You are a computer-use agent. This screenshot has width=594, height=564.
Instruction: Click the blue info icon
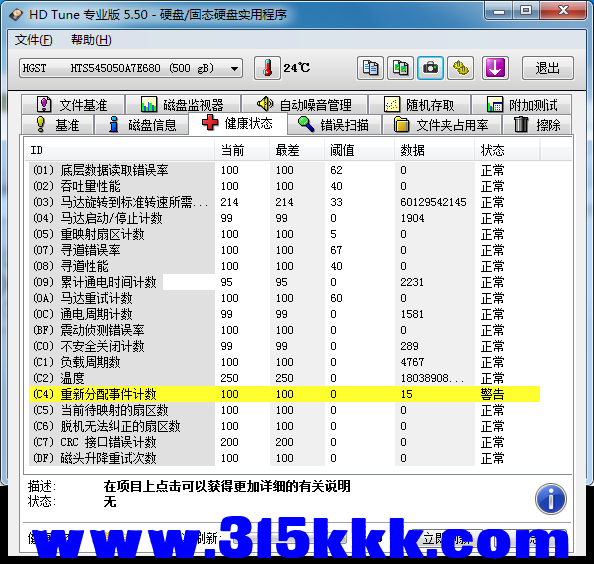point(551,499)
